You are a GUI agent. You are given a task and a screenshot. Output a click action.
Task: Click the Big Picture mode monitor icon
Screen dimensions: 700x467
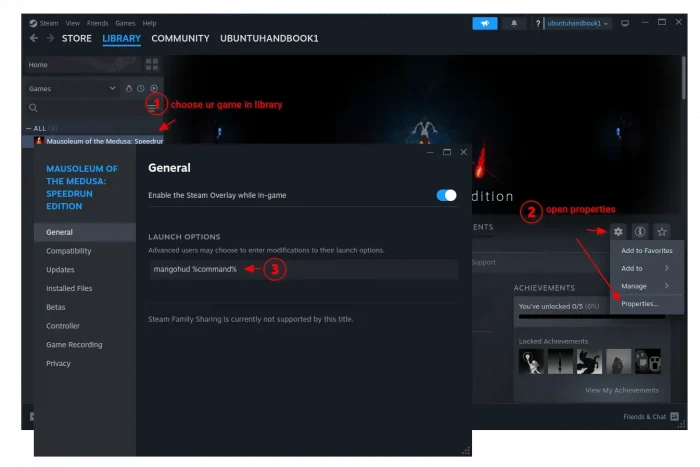625,23
